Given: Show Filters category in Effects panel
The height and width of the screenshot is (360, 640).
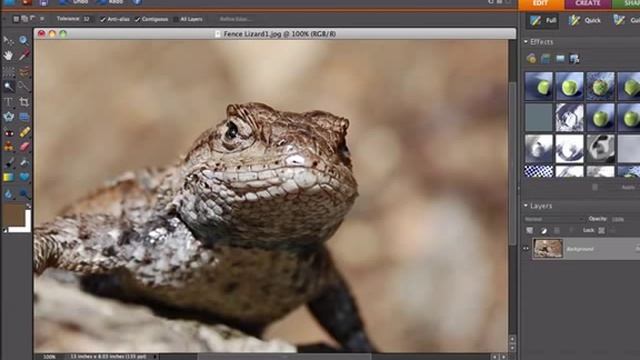Looking at the screenshot, I should point(531,58).
